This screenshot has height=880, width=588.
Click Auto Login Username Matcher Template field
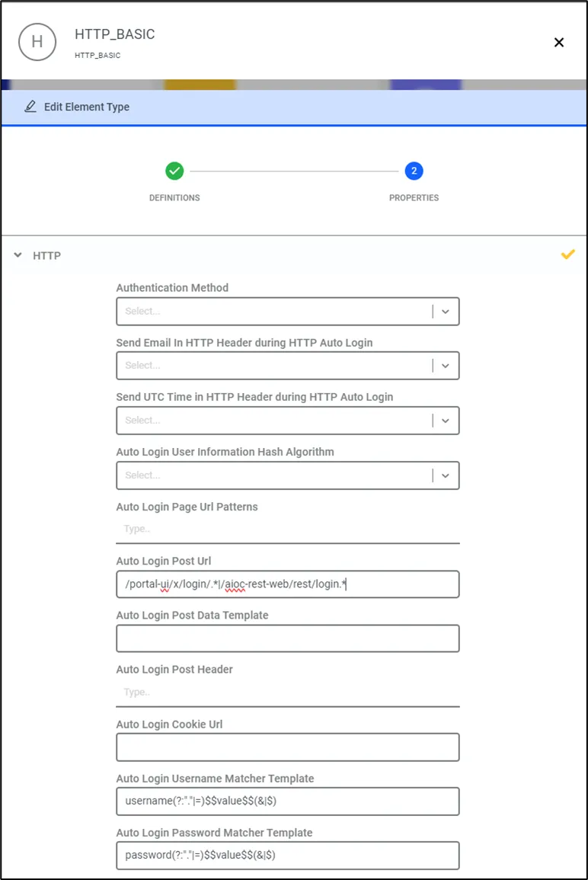tap(288, 802)
